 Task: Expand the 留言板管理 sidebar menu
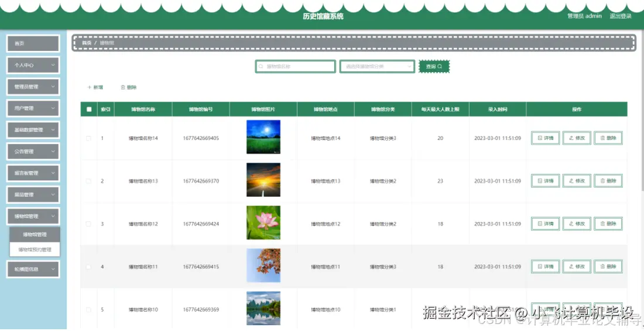pos(33,173)
